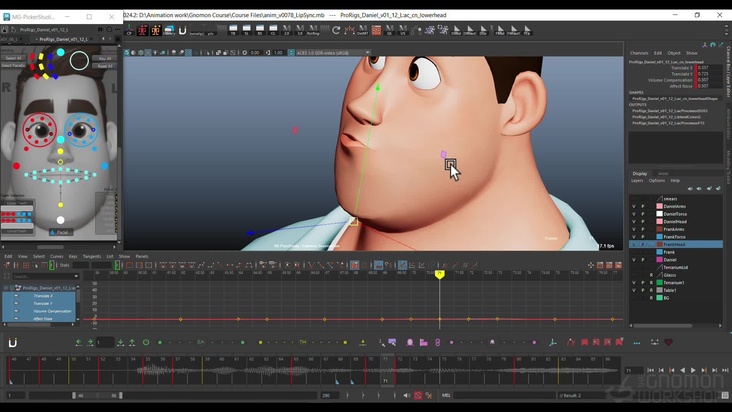Click the animBot U logo on the toolbar
Viewport: 732px width, 412px height.
13,343
